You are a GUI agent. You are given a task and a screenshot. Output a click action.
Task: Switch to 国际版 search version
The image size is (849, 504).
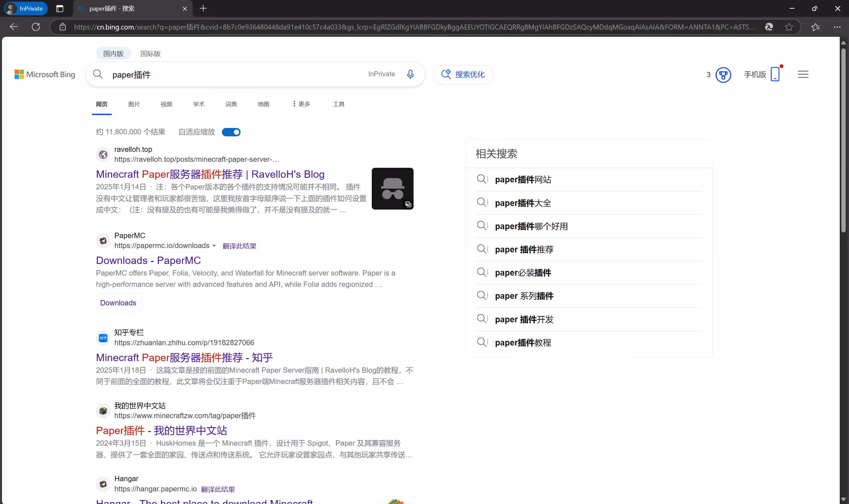point(151,54)
